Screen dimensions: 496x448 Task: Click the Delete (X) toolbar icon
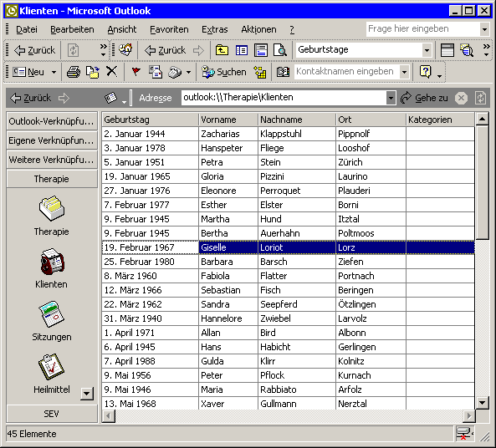coord(112,71)
